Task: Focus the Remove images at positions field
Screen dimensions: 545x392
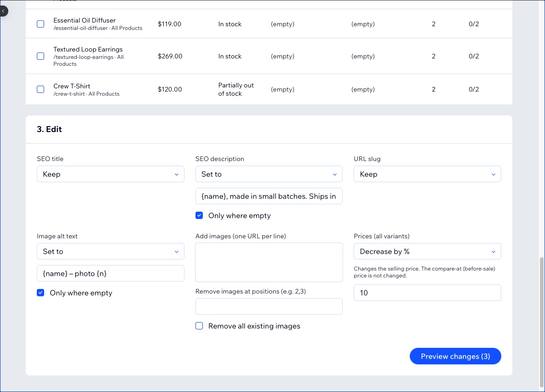Action: coord(269,306)
